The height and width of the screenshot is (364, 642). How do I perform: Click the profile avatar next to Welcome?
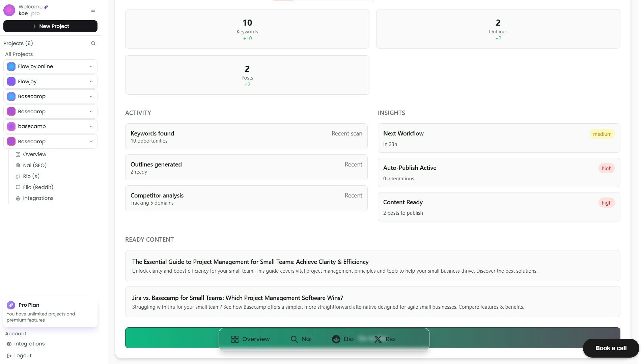tap(9, 10)
